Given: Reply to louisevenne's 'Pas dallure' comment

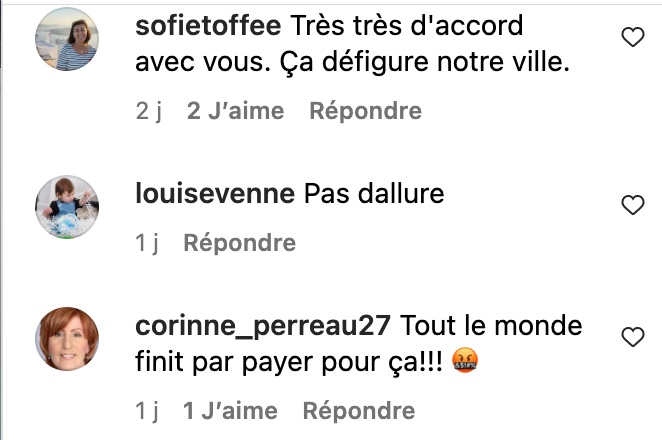Looking at the screenshot, I should coord(239,243).
